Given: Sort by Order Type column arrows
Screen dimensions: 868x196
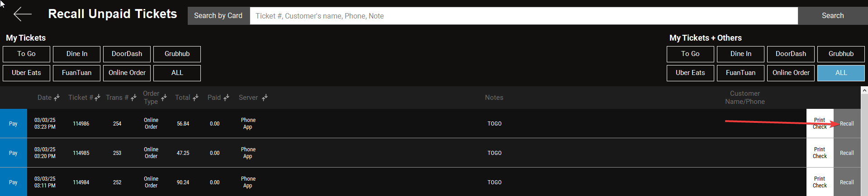Looking at the screenshot, I should [164, 98].
